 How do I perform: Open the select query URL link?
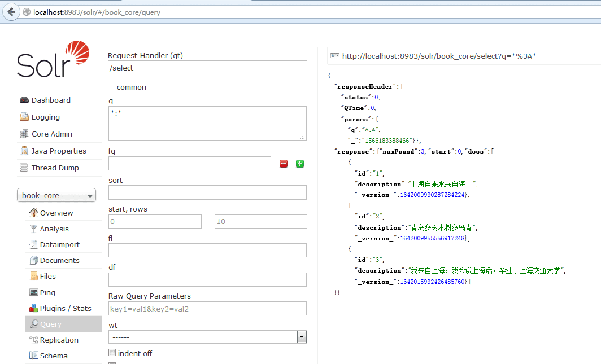(439, 56)
